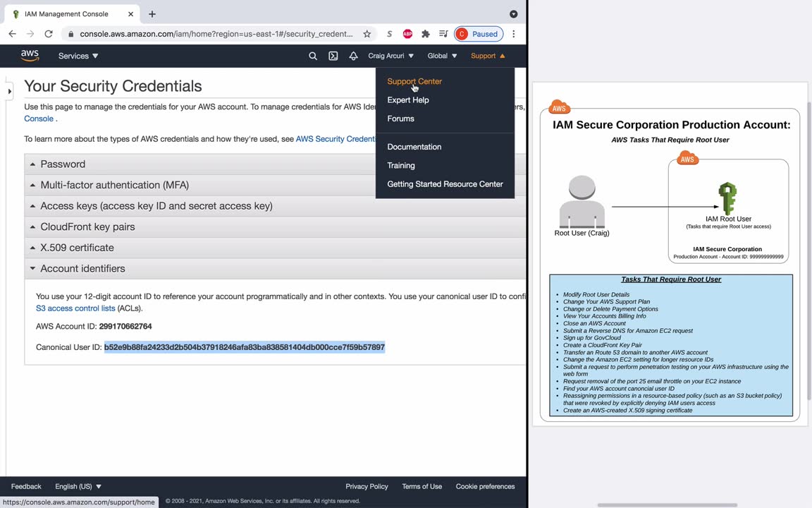Screen dimensions: 812x508
Task: Bookmark this page with the star icon
Action: (x=367, y=34)
